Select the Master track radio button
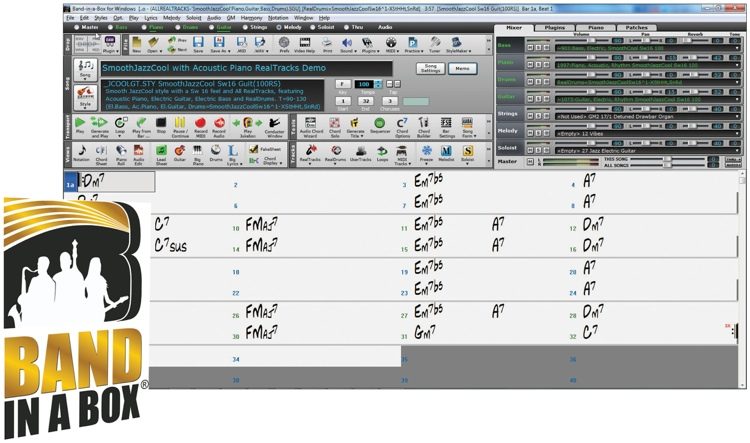 tap(77, 27)
